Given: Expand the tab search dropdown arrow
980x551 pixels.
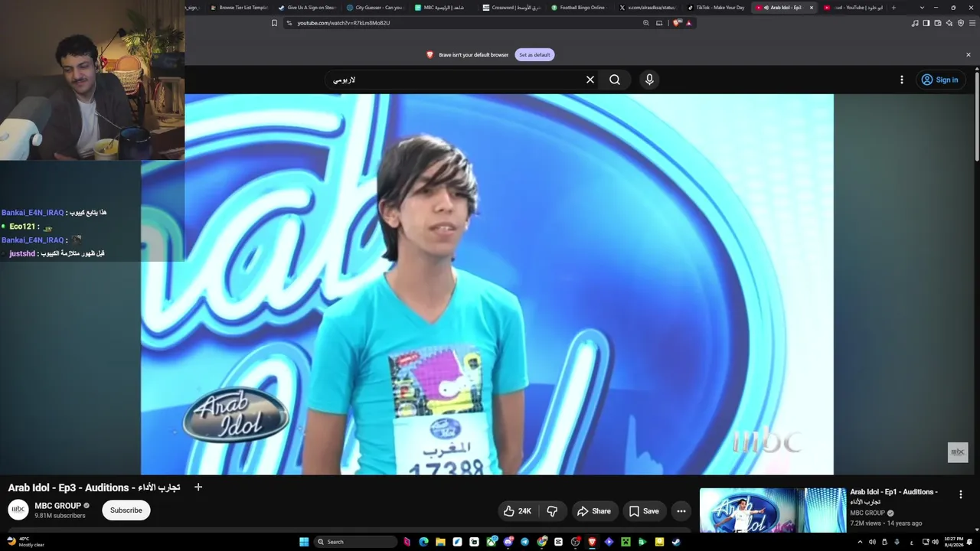Looking at the screenshot, I should tap(922, 8).
